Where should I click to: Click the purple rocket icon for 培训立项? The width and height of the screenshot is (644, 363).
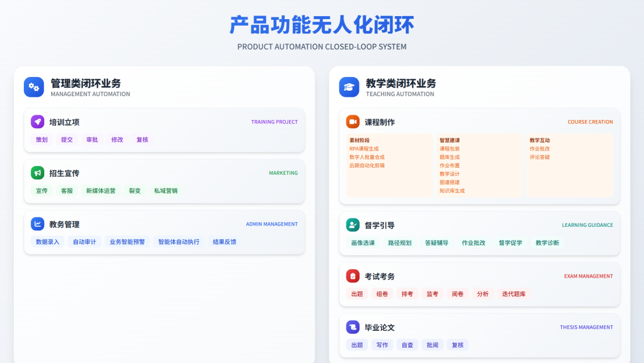coord(38,122)
